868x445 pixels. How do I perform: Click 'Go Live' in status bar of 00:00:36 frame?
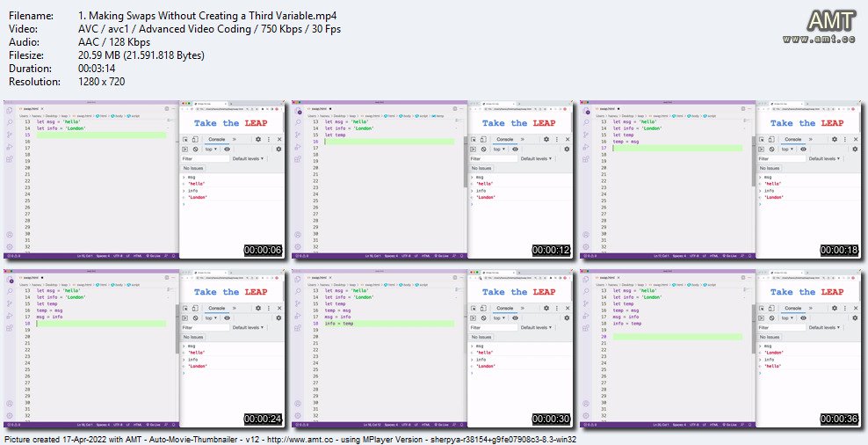(x=729, y=424)
